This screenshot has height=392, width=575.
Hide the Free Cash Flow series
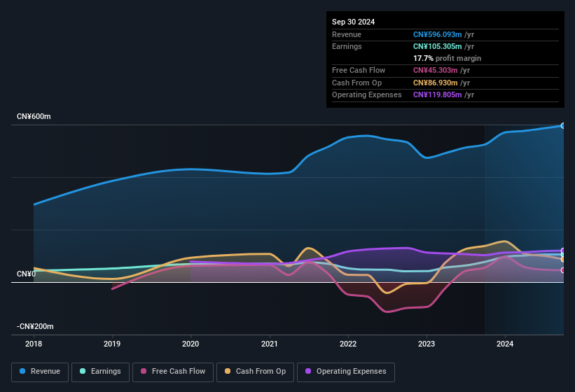173,371
